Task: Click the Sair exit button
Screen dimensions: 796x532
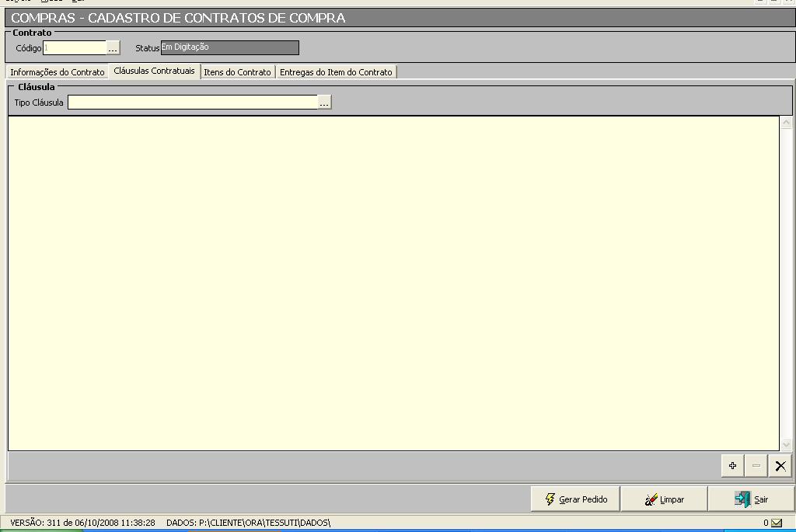Action: coord(751,499)
